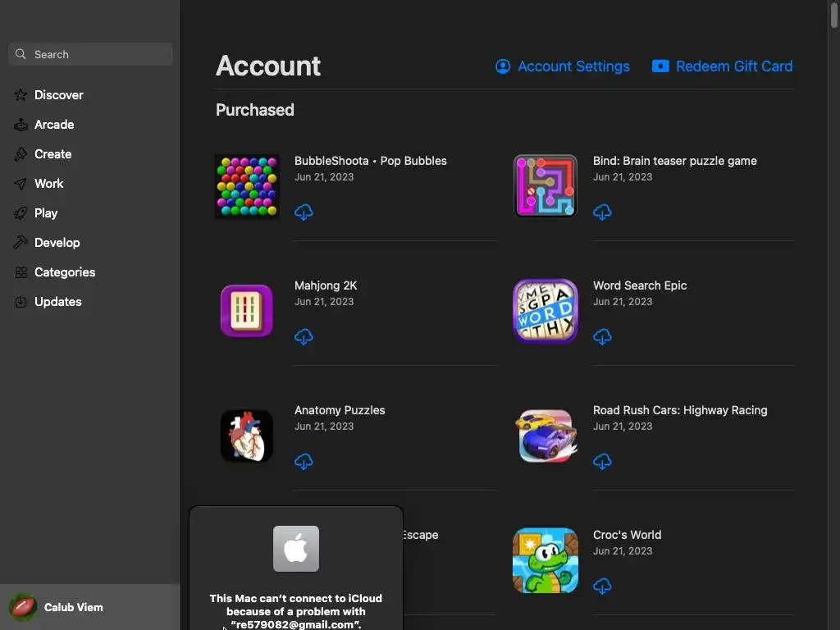840x630 pixels.
Task: Click the Updates download icon
Action: coord(21,302)
